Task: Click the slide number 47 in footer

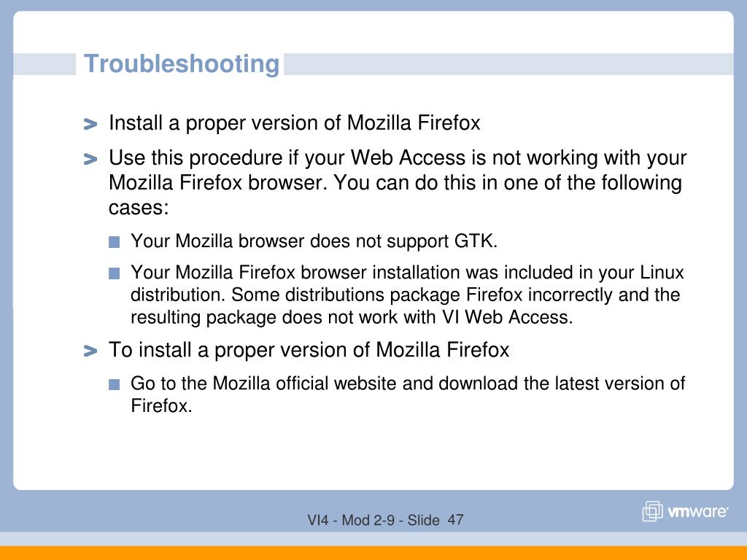Action: click(455, 519)
